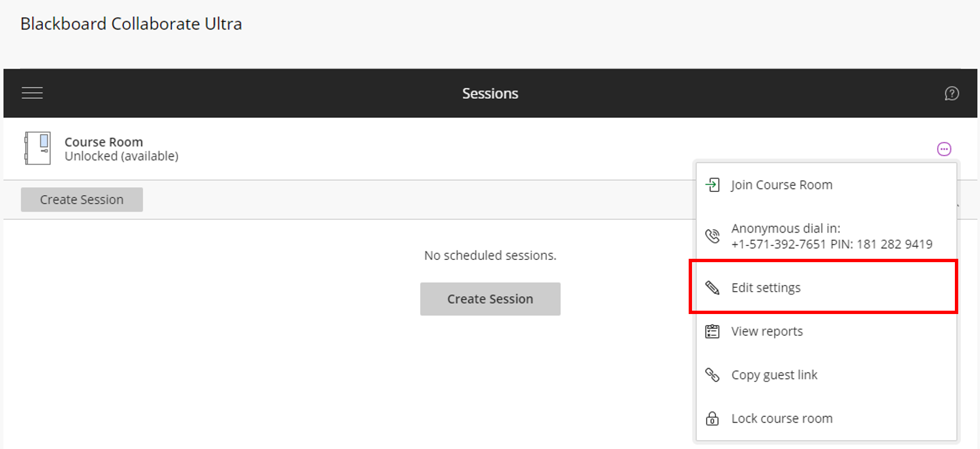Select View reports from the menu
Screen dimensions: 980x449
[767, 331]
